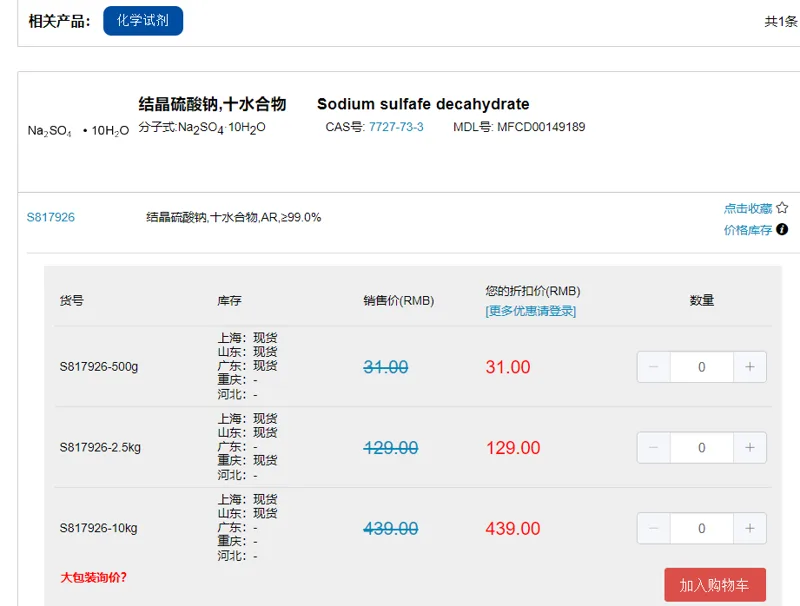Click the 数量 column header
800x606 pixels.
tap(702, 300)
